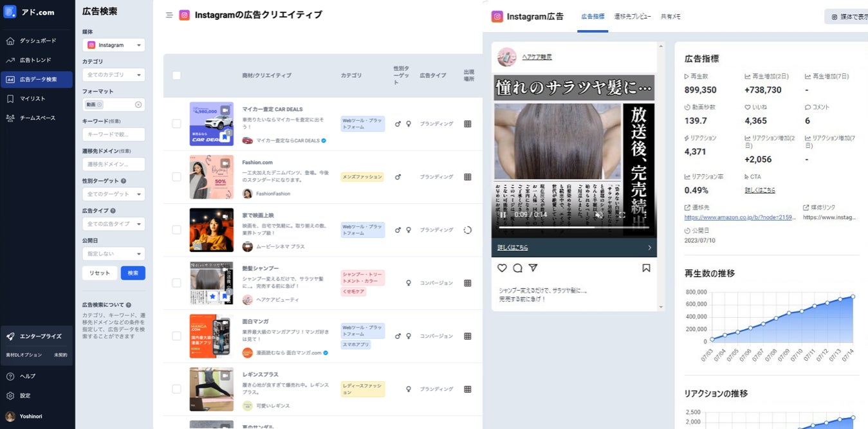
Task: Open the マイカー査定 CAR DEALS ad thumbnail
Action: coord(212,123)
